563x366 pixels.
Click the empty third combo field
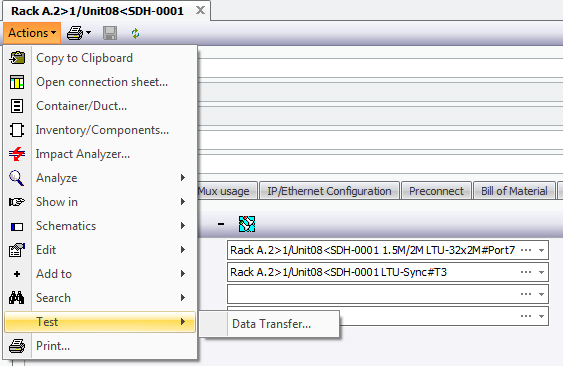point(388,294)
